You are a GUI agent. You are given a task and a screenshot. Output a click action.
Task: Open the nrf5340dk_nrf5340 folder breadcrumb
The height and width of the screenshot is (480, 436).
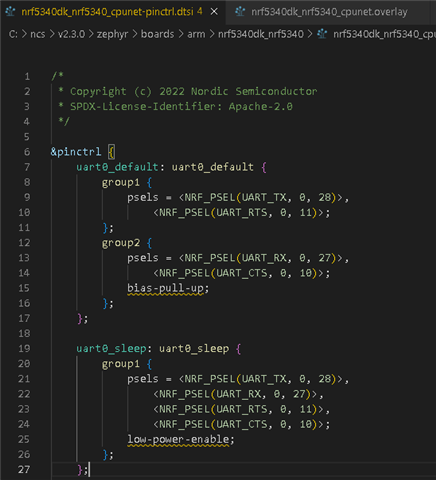(x=261, y=34)
